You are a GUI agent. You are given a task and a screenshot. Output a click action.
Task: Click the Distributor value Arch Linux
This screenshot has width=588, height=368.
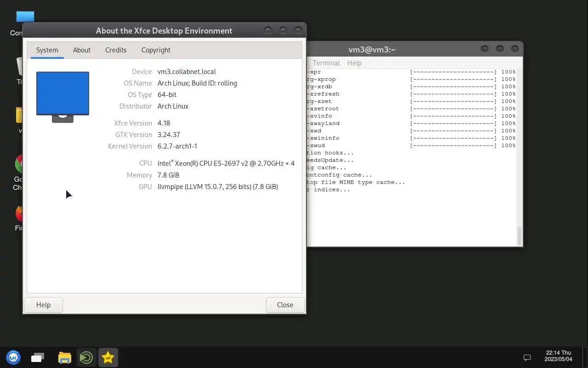[x=173, y=106]
